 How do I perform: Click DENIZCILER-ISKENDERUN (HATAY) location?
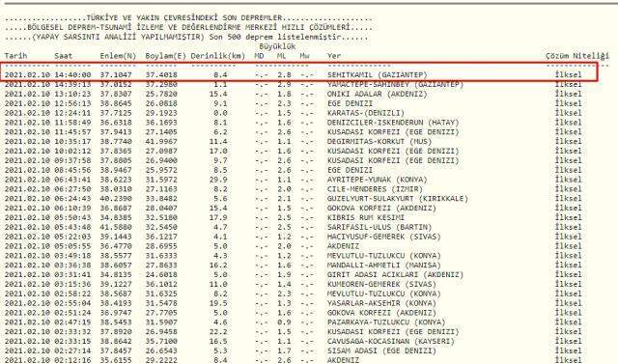tap(393, 122)
